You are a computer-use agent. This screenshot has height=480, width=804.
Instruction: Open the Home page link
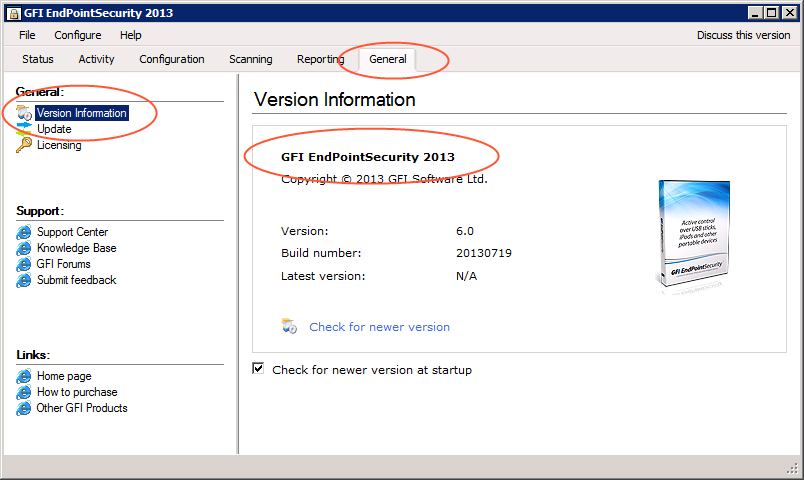64,376
